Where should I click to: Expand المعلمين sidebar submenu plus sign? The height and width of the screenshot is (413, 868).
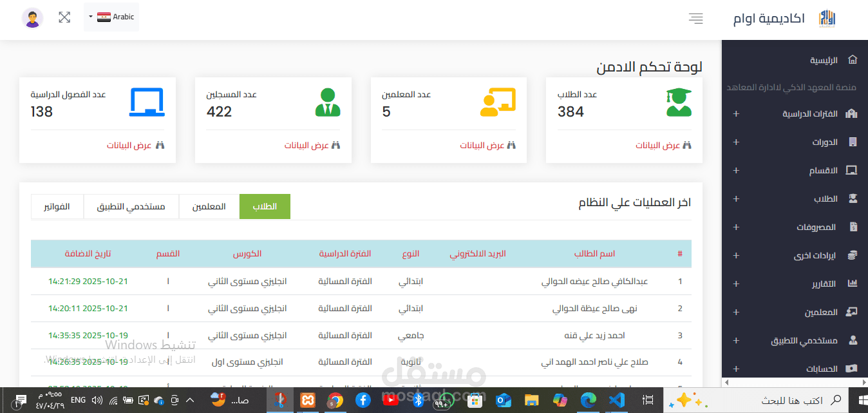point(737,312)
